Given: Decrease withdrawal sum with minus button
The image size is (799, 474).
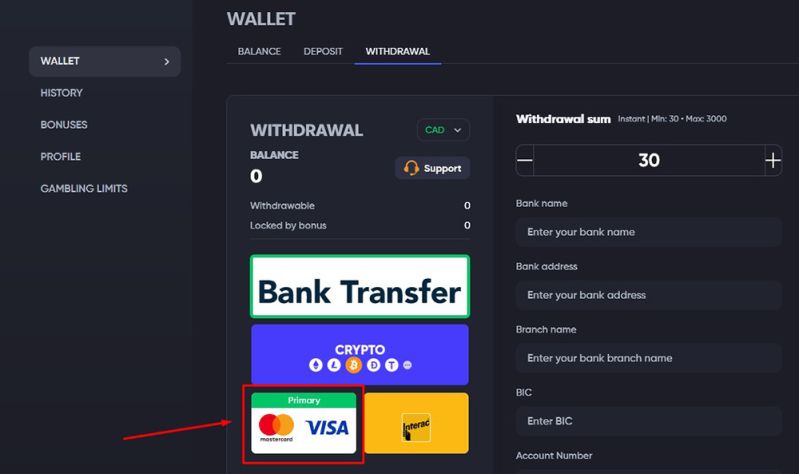Looking at the screenshot, I should pyautogui.click(x=525, y=161).
